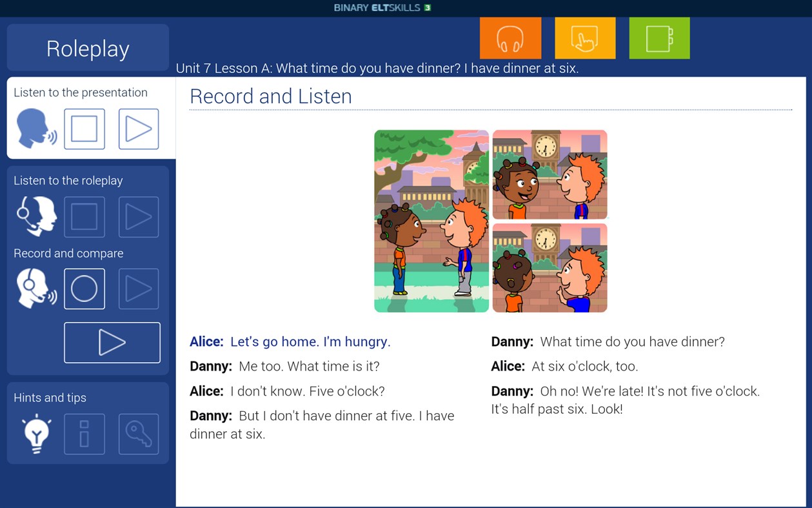Click the Unit 7 Lesson A title
The image size is (812, 508).
(379, 68)
